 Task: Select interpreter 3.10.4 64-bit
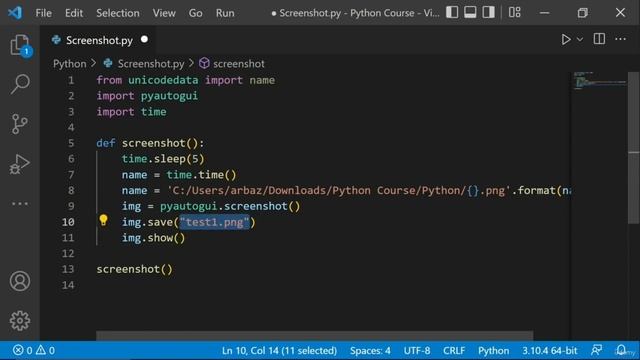pos(549,351)
